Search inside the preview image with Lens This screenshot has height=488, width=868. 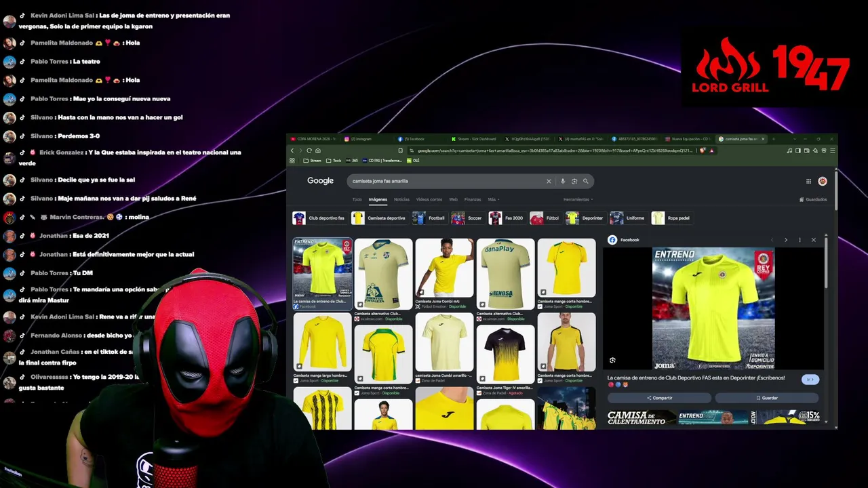(x=612, y=361)
